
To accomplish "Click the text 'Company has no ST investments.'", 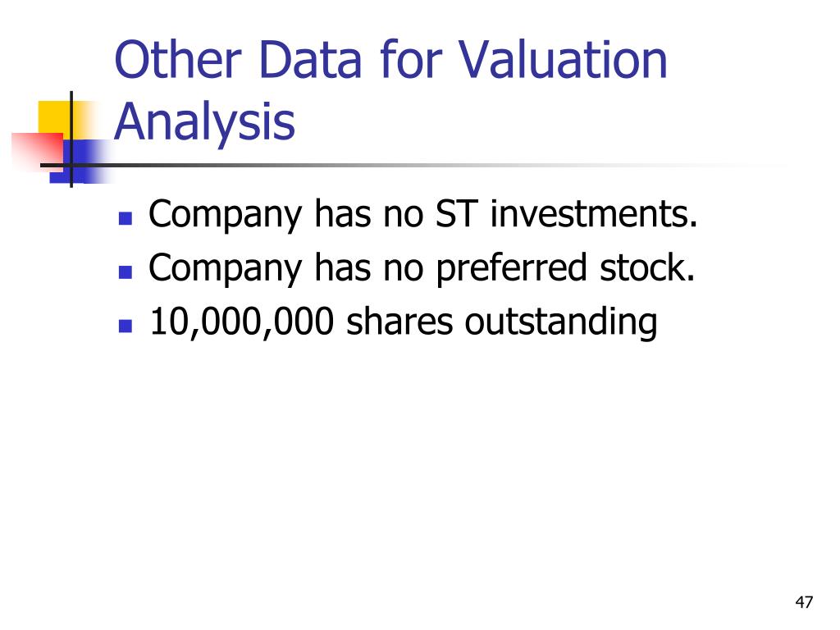I will 423,214.
